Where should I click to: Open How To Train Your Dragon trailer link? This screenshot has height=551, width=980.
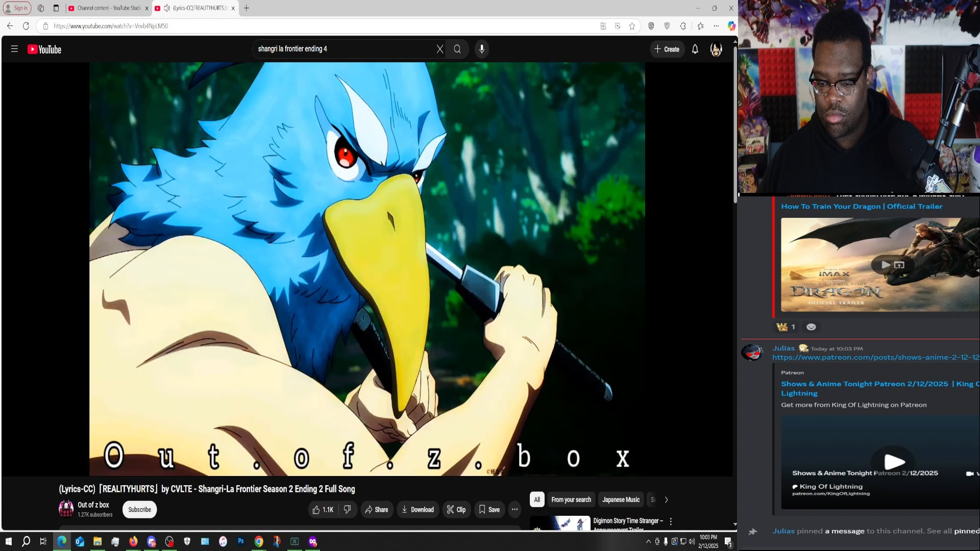tap(862, 207)
